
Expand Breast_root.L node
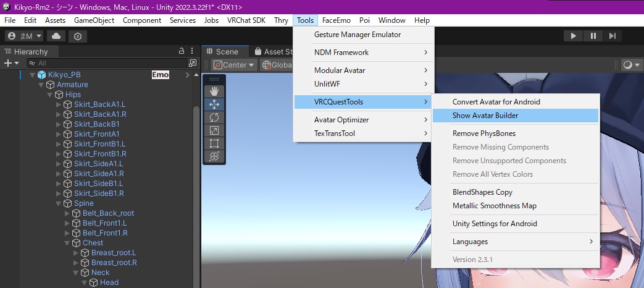pyautogui.click(x=75, y=253)
